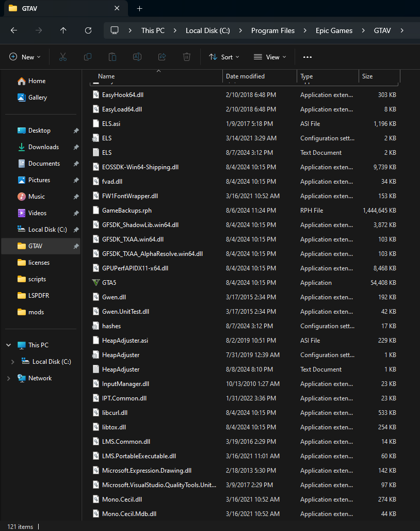Click Epic Games in the address breadcrumb
This screenshot has height=531, width=420.
334,30
